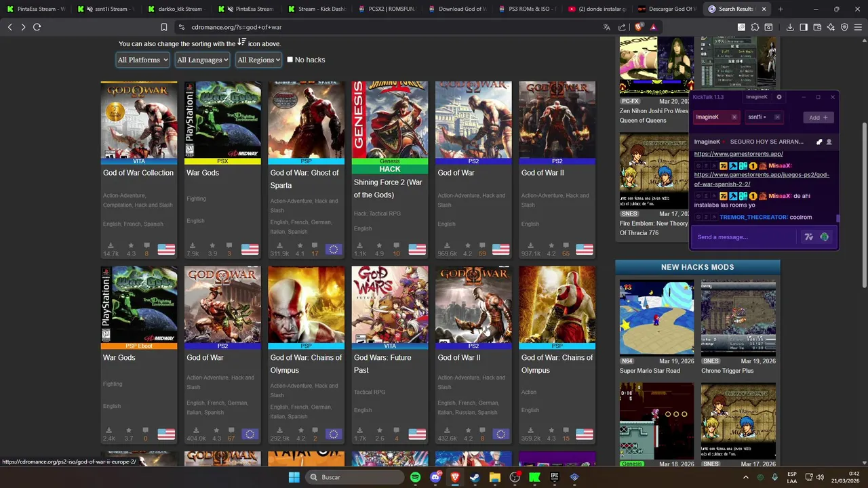Open Brave VPN shield icon
The width and height of the screenshot is (868, 488).
click(844, 27)
